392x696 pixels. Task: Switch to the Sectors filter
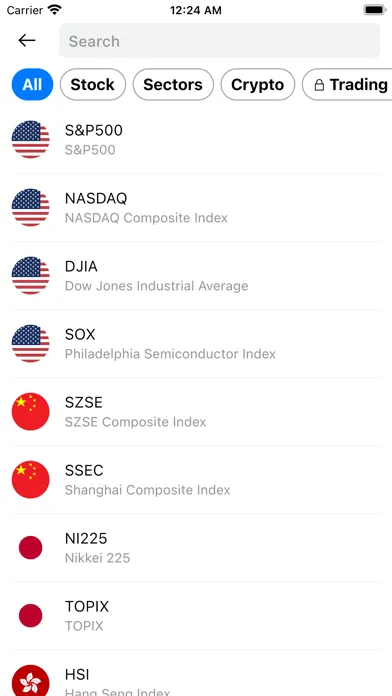click(173, 84)
